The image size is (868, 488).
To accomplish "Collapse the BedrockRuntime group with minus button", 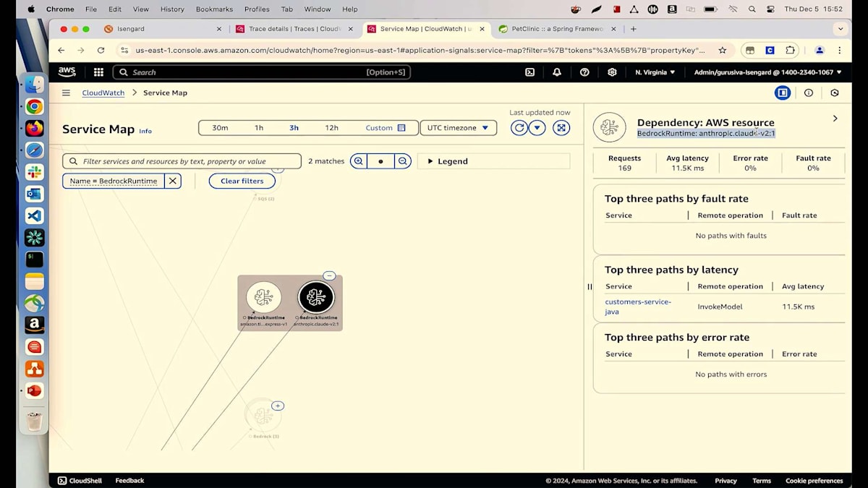I will click(x=329, y=275).
